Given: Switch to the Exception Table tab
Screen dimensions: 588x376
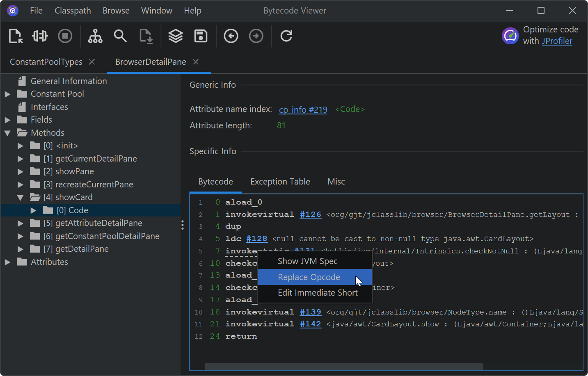Looking at the screenshot, I should pyautogui.click(x=280, y=182).
